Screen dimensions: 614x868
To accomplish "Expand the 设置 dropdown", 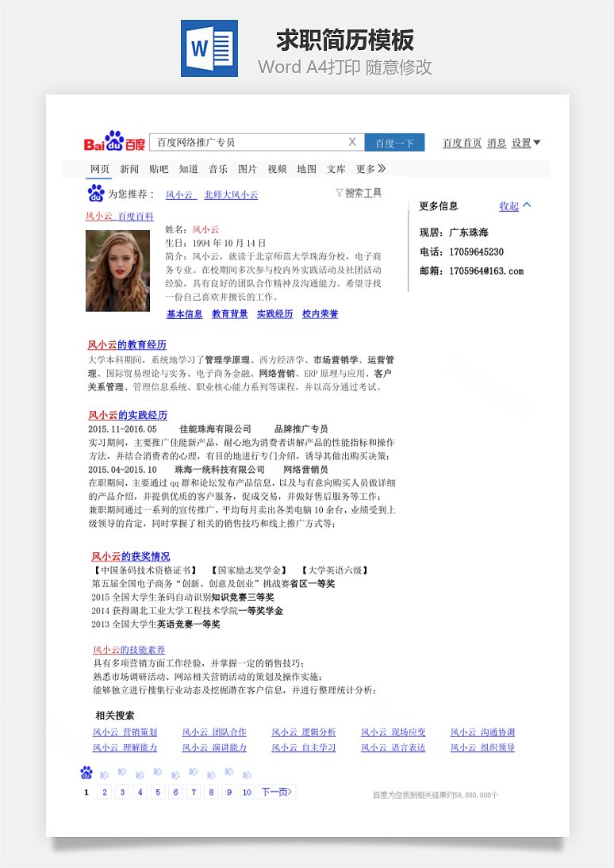I will [525, 143].
